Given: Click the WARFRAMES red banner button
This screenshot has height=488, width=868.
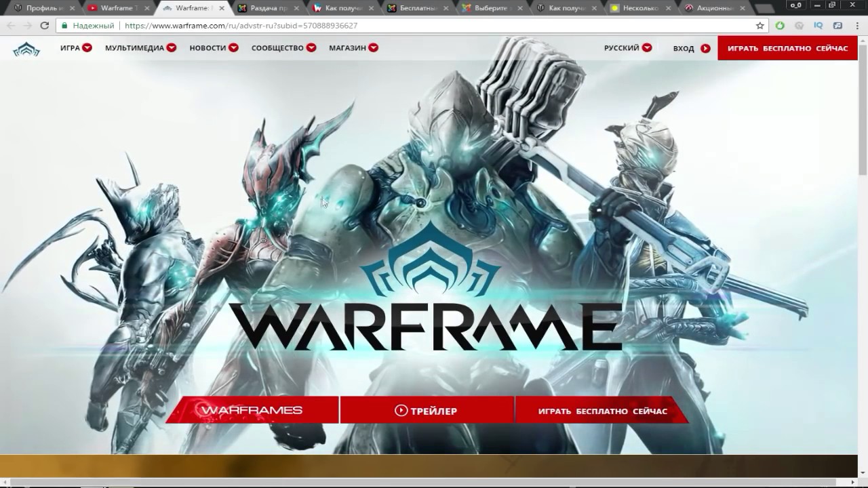Looking at the screenshot, I should pyautogui.click(x=252, y=410).
